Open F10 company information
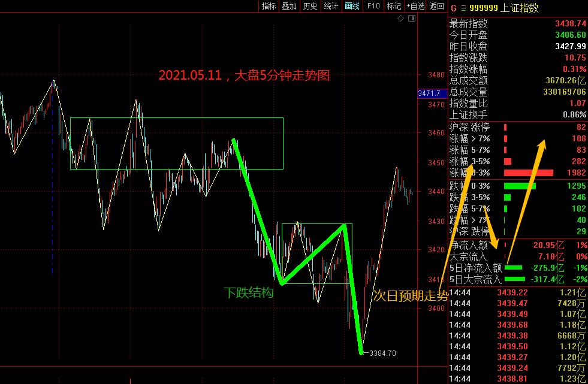588x384 pixels. pos(373,6)
